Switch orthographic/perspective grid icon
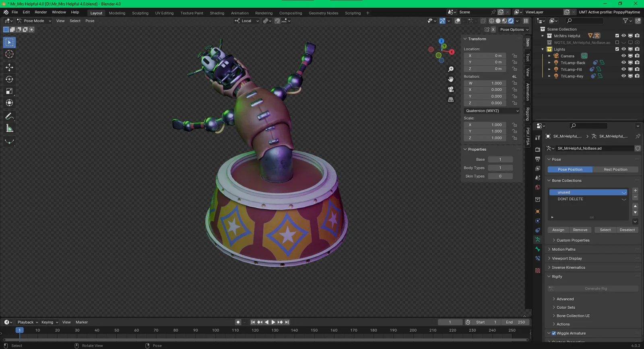Screen dimensions: 644x349 451,100
